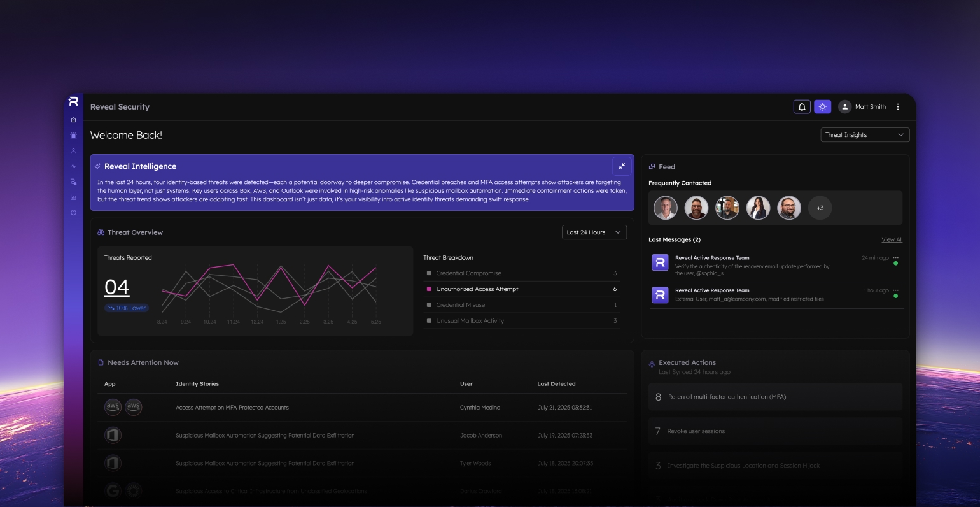Image resolution: width=980 pixels, height=507 pixels.
Task: Open the 24 min ago message options
Action: coord(896,258)
